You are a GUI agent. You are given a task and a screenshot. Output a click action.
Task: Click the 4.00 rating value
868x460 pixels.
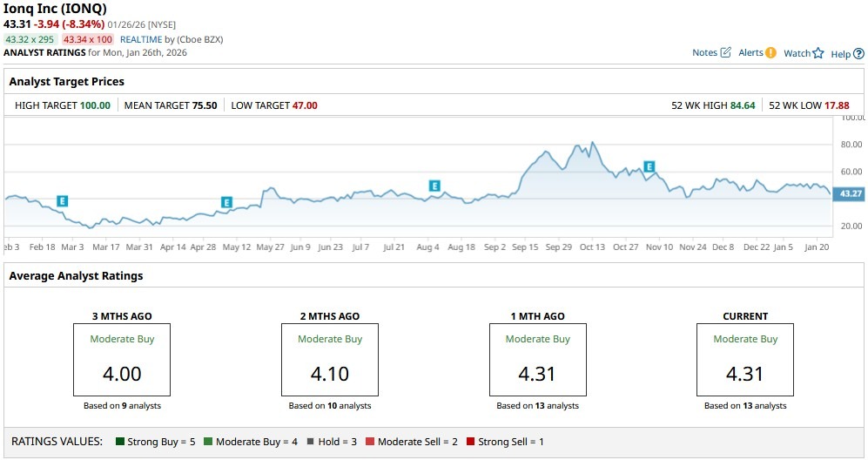122,374
